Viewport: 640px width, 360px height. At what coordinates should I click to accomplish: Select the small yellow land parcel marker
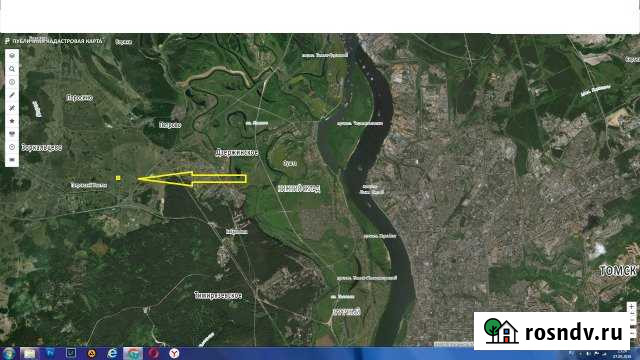pos(118,178)
